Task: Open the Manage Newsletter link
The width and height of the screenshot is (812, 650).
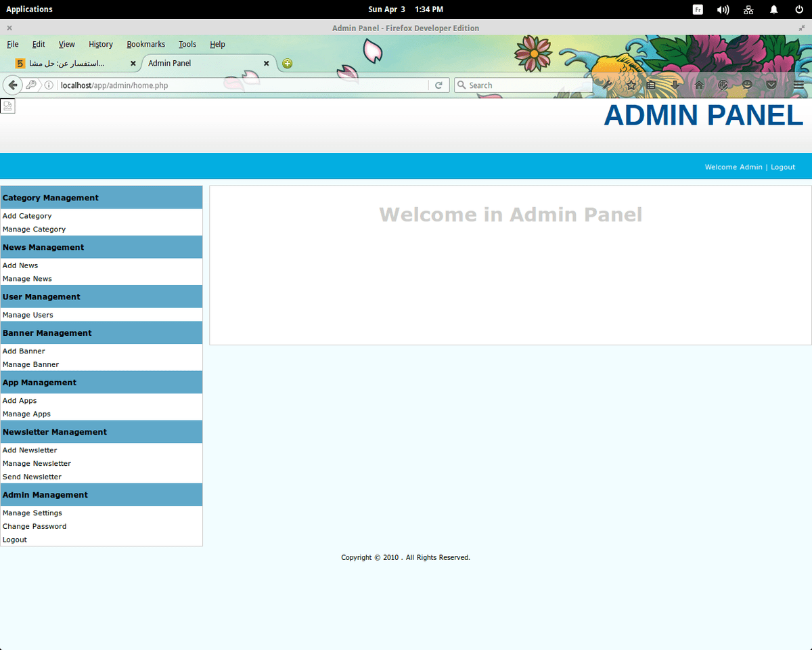Action: (37, 464)
